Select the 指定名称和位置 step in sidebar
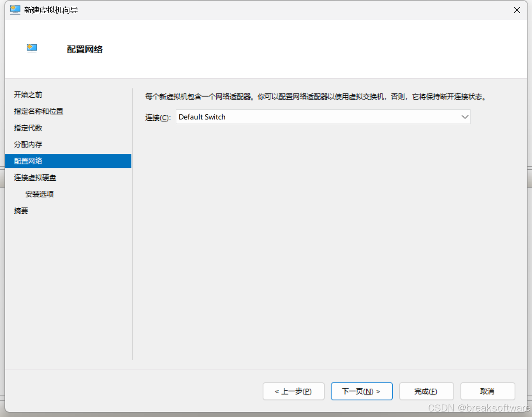Screen dimensions: 532x417 (x=38, y=111)
